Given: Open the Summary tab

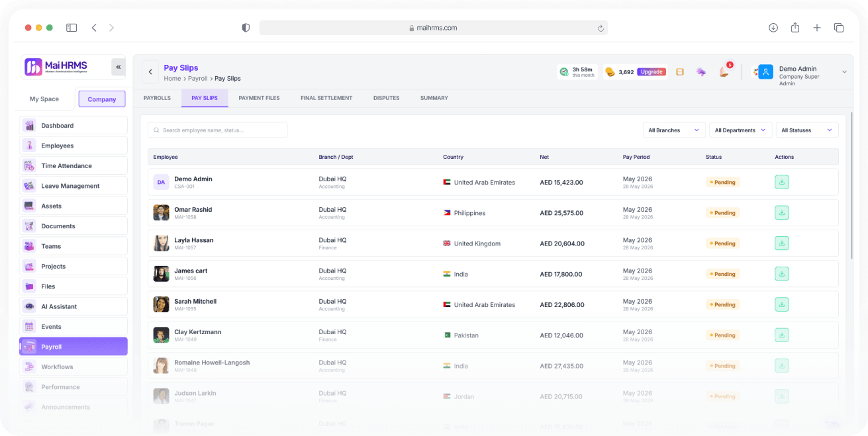Looking at the screenshot, I should pos(434,98).
